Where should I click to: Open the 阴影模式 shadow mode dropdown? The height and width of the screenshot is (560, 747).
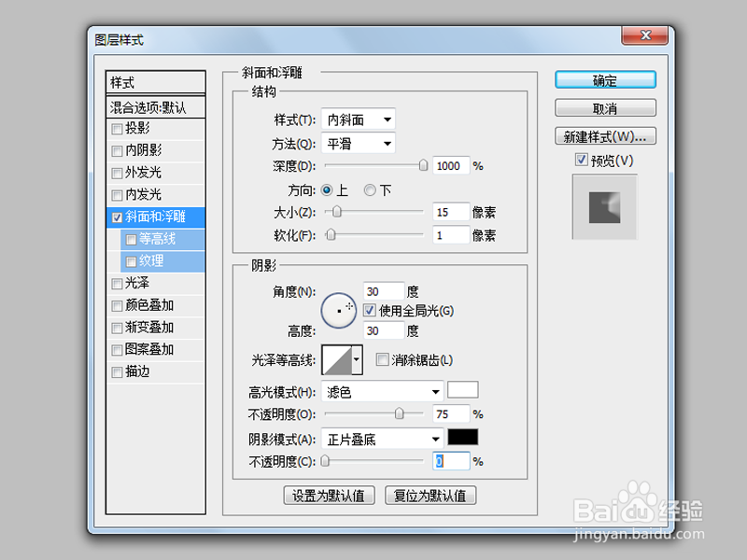383,439
